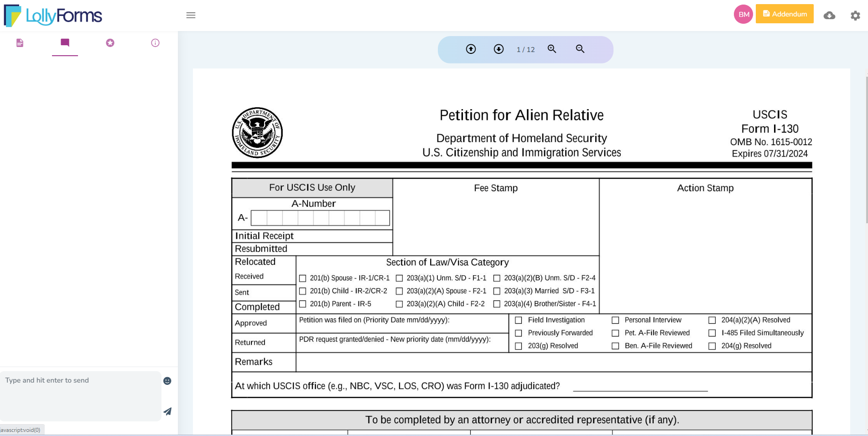This screenshot has width=868, height=436.
Task: Check 203(a)(1) Unm. S/D - F1-1 box
Action: click(399, 278)
